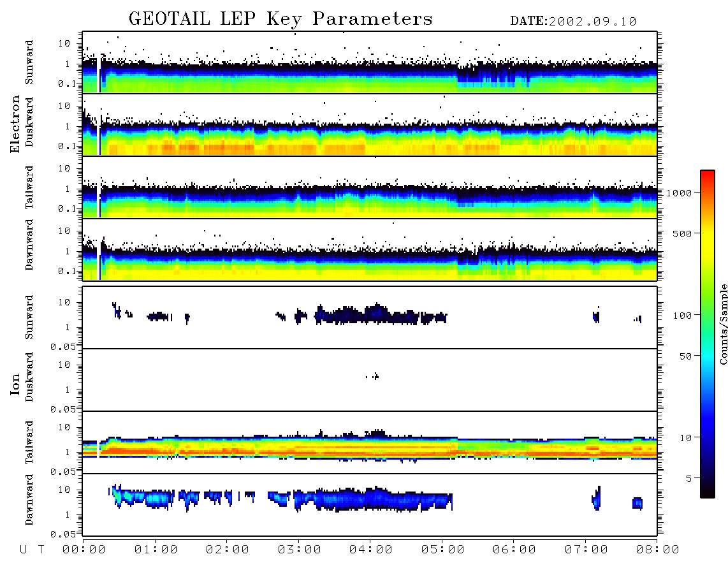
Task: Click the U T time axis label
Action: [32, 550]
